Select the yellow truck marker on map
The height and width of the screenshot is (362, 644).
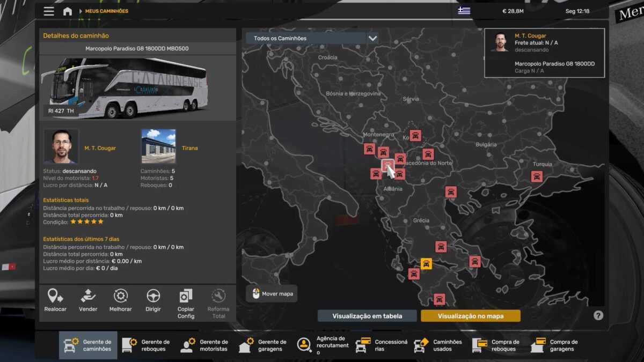(426, 263)
